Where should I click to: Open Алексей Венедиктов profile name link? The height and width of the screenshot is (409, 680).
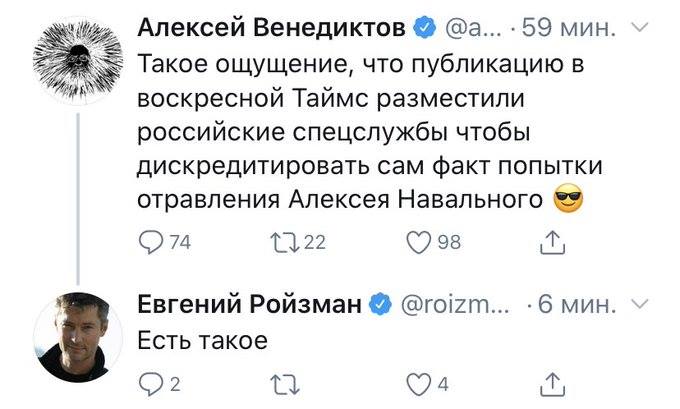(x=270, y=28)
